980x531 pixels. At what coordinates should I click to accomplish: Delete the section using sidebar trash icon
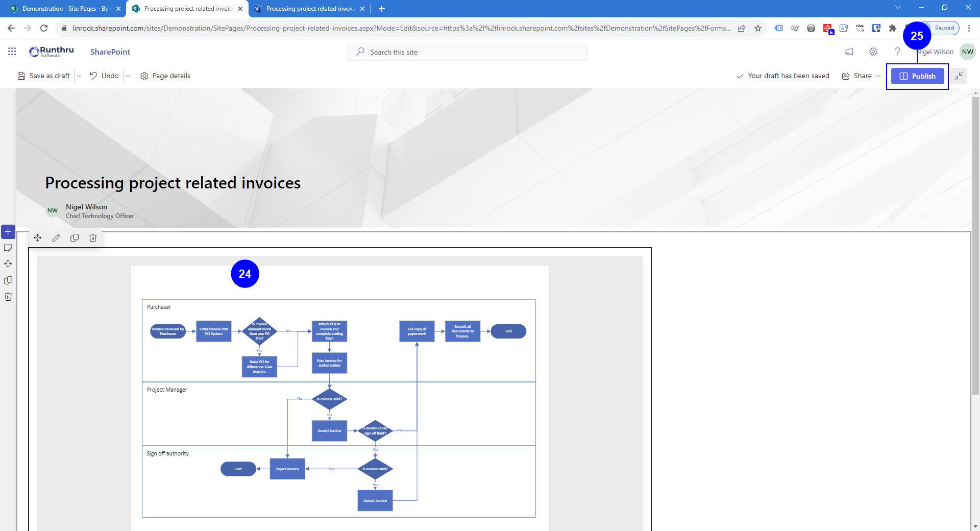click(8, 297)
